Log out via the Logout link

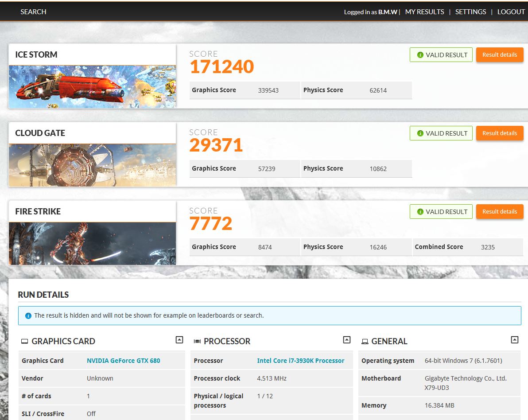511,12
